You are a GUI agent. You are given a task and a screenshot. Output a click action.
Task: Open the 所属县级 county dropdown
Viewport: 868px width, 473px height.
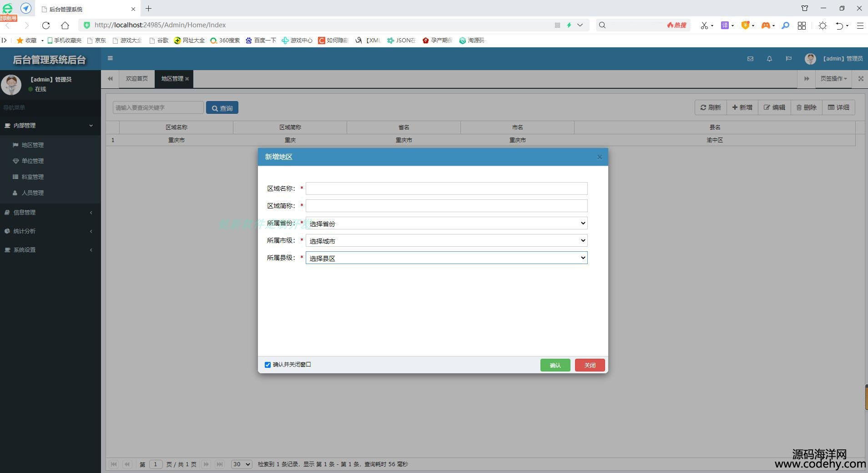click(x=446, y=258)
